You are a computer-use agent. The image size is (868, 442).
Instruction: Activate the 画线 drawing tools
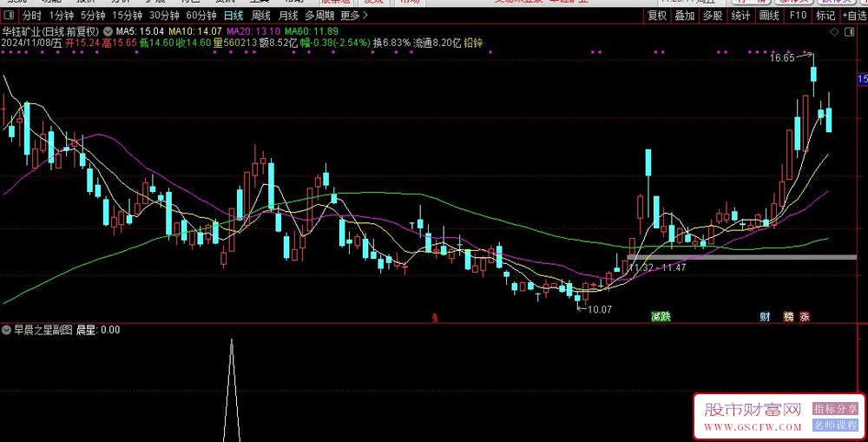769,16
